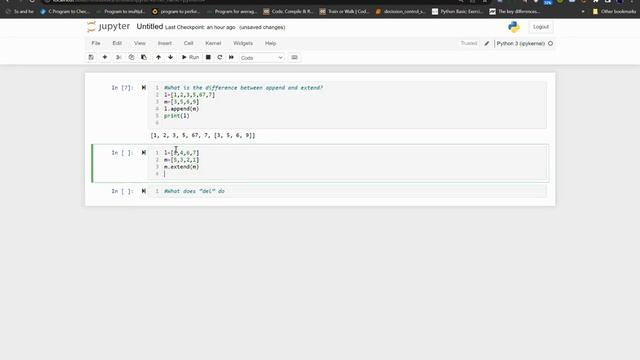Screen dimensions: 640x360
Task: Restart kernel and run all icon
Action: point(231,58)
